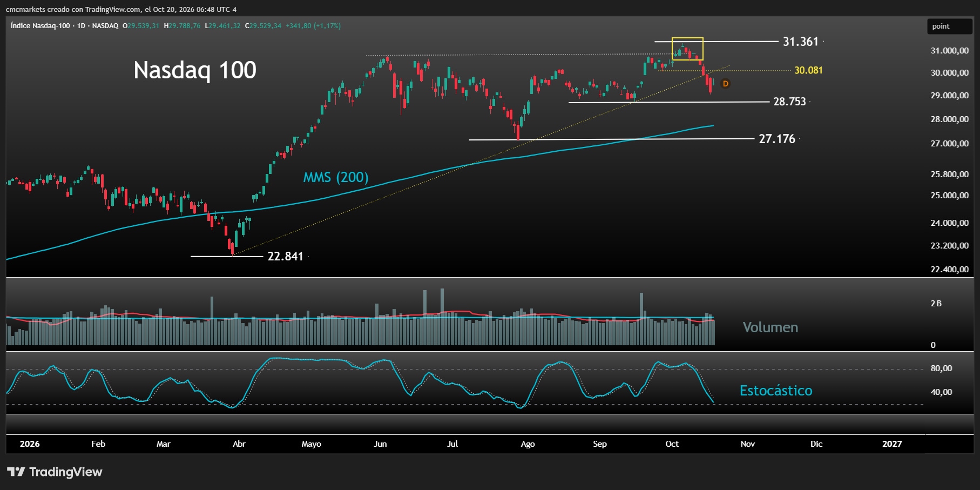Click 28.000,00 on the price axis

(x=950, y=119)
